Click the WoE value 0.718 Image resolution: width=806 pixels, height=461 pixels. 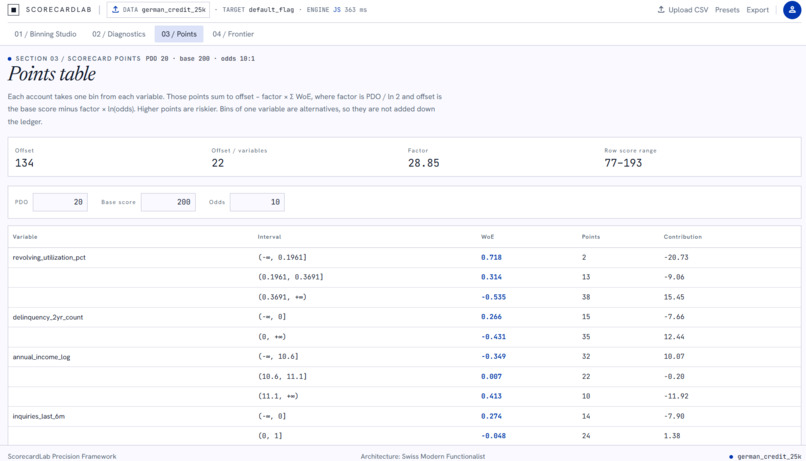(491, 257)
